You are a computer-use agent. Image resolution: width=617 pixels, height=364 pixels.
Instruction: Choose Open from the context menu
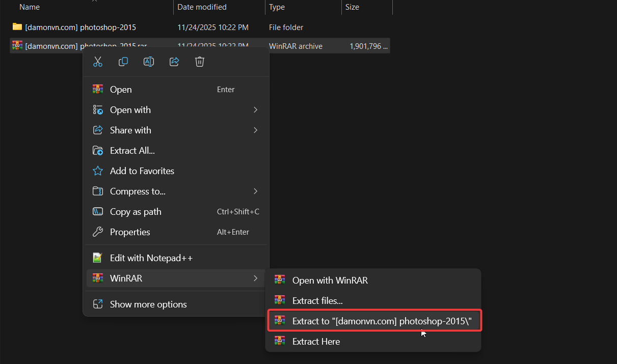pyautogui.click(x=176, y=89)
